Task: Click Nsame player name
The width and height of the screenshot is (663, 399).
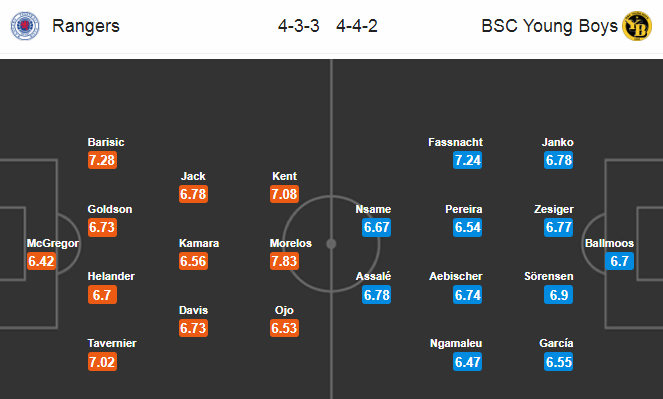Action: [373, 209]
